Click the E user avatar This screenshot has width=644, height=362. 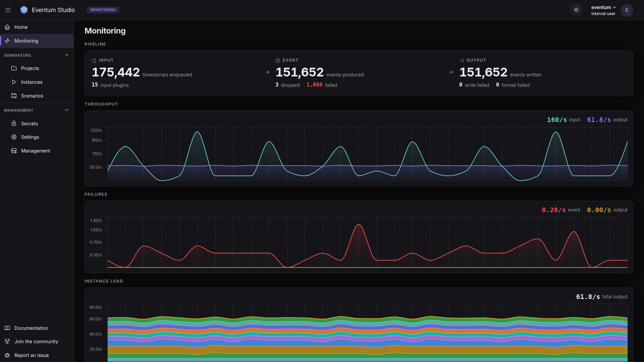coord(627,10)
